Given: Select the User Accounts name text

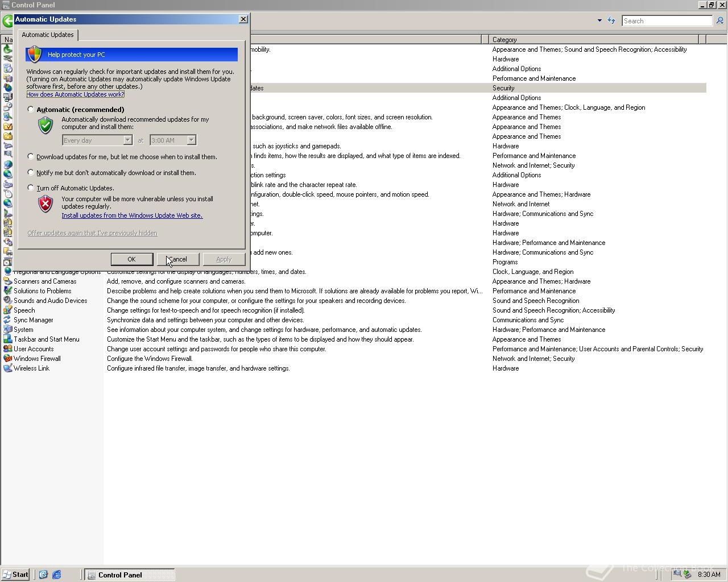Looking at the screenshot, I should pos(34,349).
